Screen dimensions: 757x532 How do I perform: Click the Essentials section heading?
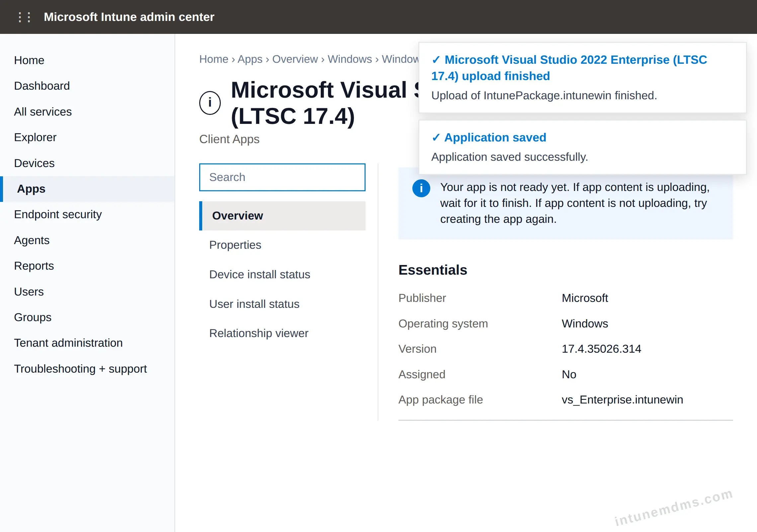pyautogui.click(x=433, y=270)
